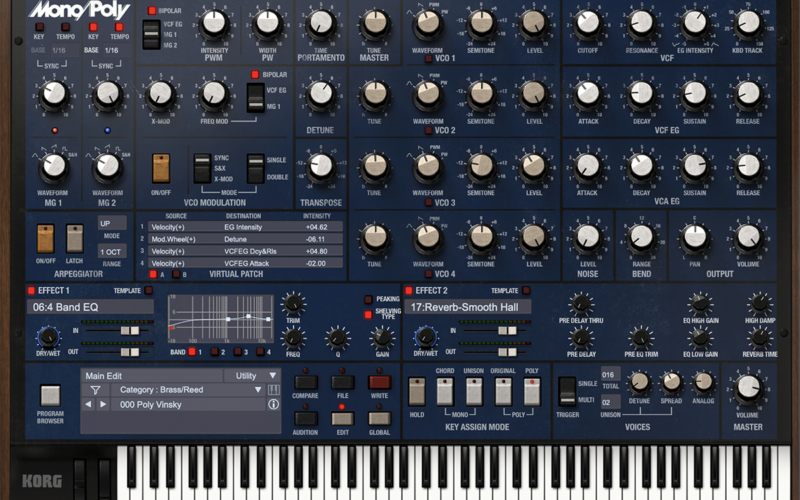
Task: Click the Output Pan knob
Action: coord(695,237)
